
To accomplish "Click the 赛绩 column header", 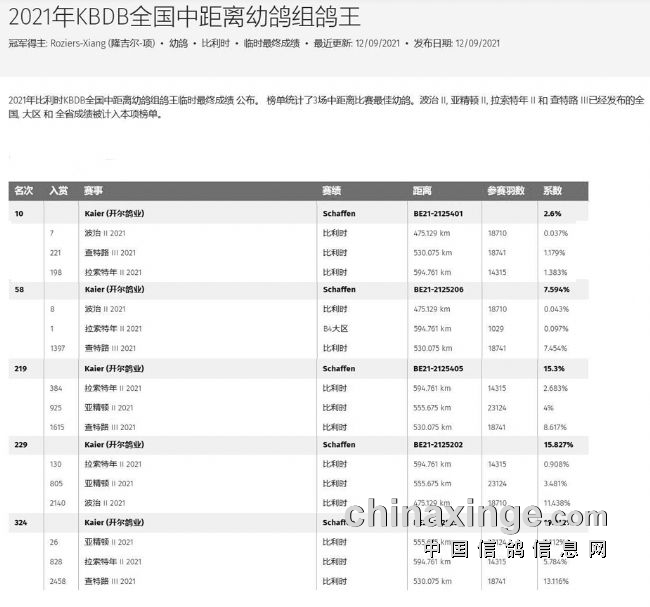I will pos(332,191).
